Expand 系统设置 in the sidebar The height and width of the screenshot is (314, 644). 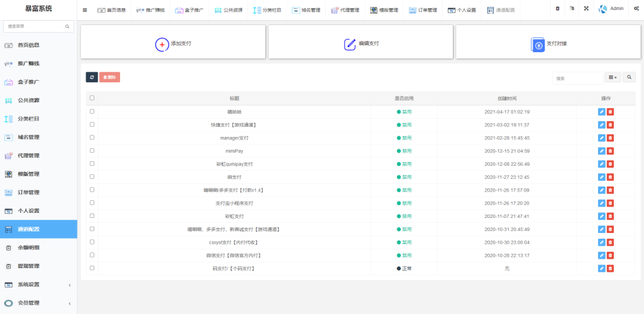tap(38, 284)
